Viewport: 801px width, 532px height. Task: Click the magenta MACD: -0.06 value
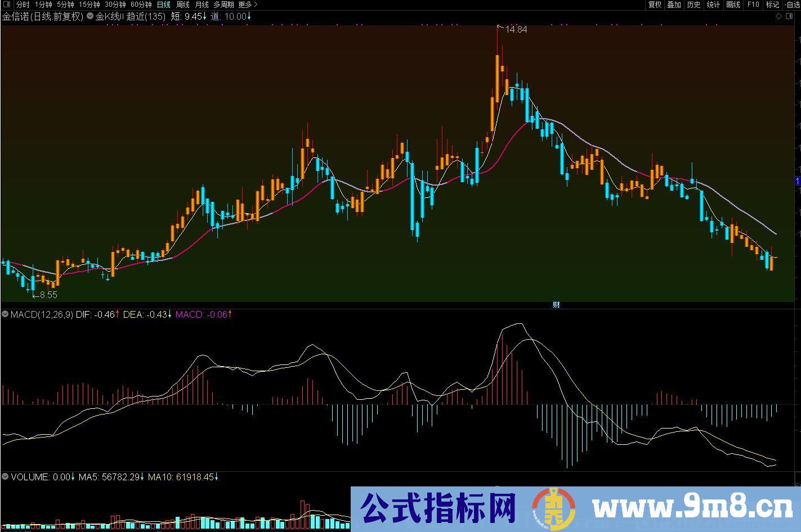point(204,314)
